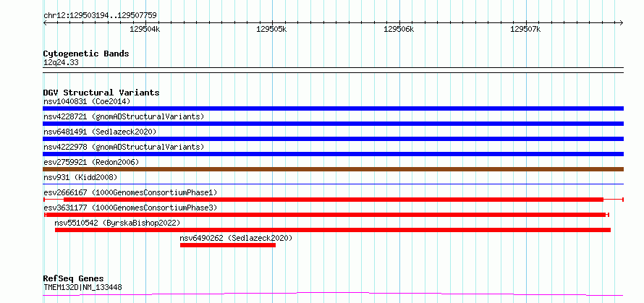Open nsv4222978 (gnomADStructuralVariants) label
The height and width of the screenshot is (303, 644).
click(124, 147)
